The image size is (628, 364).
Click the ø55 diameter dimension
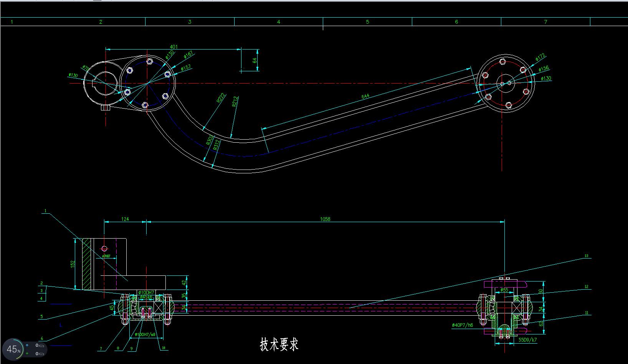[504, 290]
